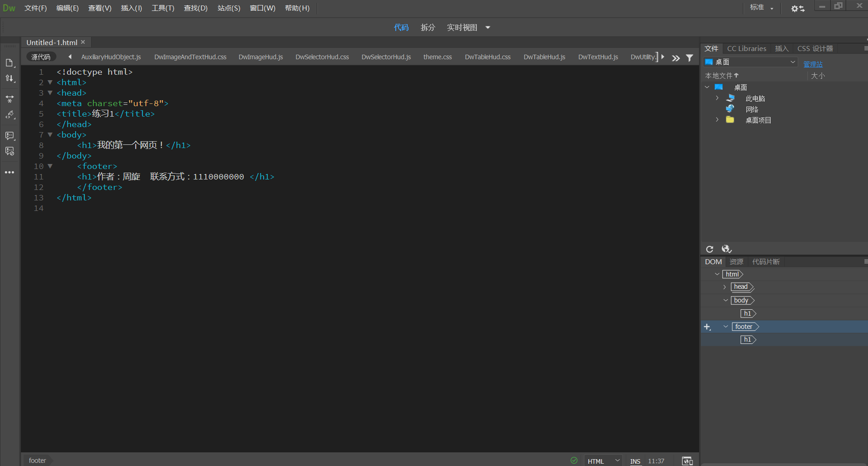Screen dimensions: 868x466
Task: Select the body h1 node in DOM panel
Action: point(748,313)
